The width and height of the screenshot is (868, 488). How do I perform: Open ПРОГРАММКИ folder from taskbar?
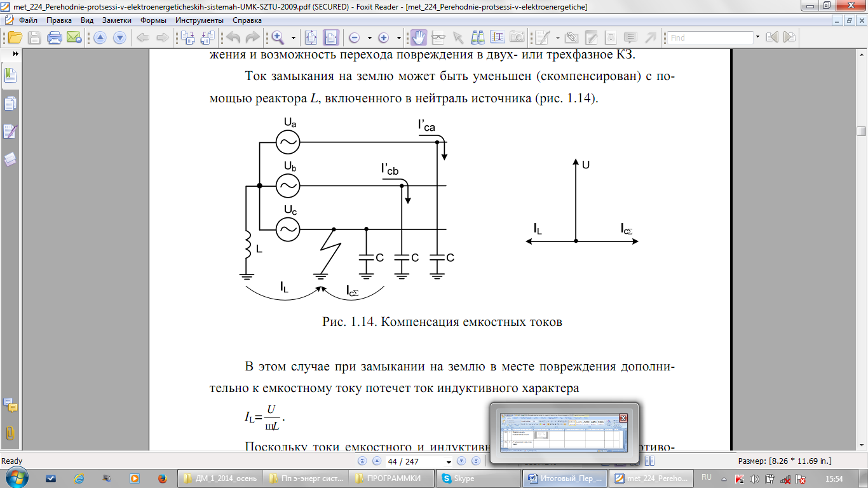coord(393,478)
